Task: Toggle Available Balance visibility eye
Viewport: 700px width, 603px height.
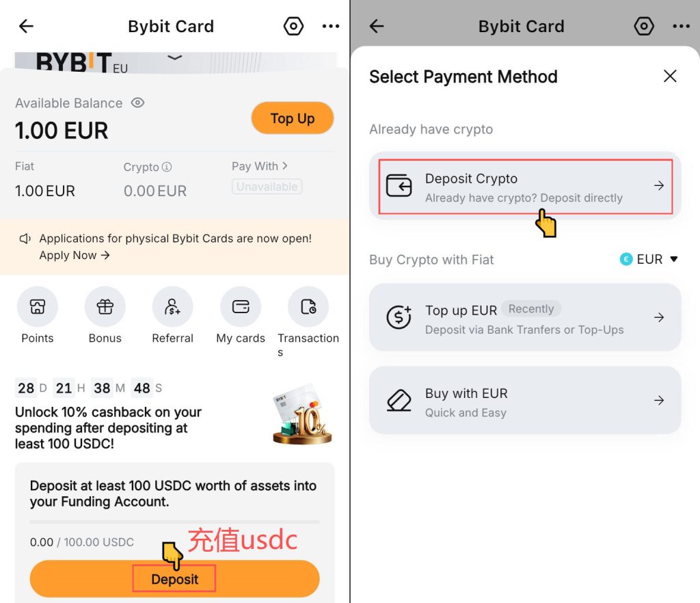Action: tap(137, 103)
